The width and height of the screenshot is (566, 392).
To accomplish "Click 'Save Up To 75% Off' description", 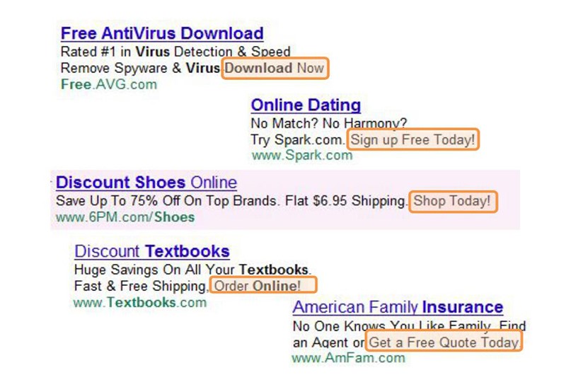I will [232, 201].
